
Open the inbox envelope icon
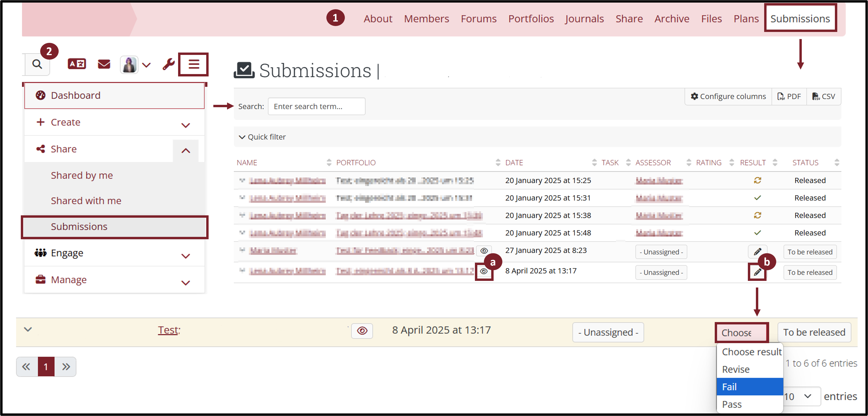click(x=104, y=64)
